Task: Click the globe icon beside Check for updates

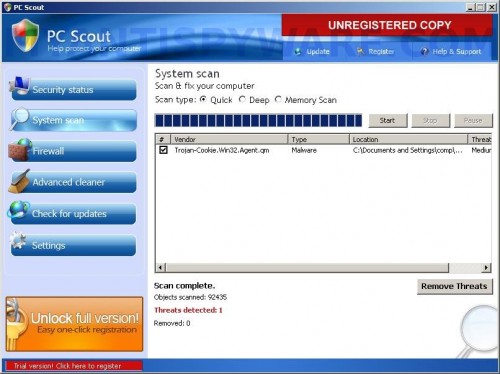Action: (18, 210)
